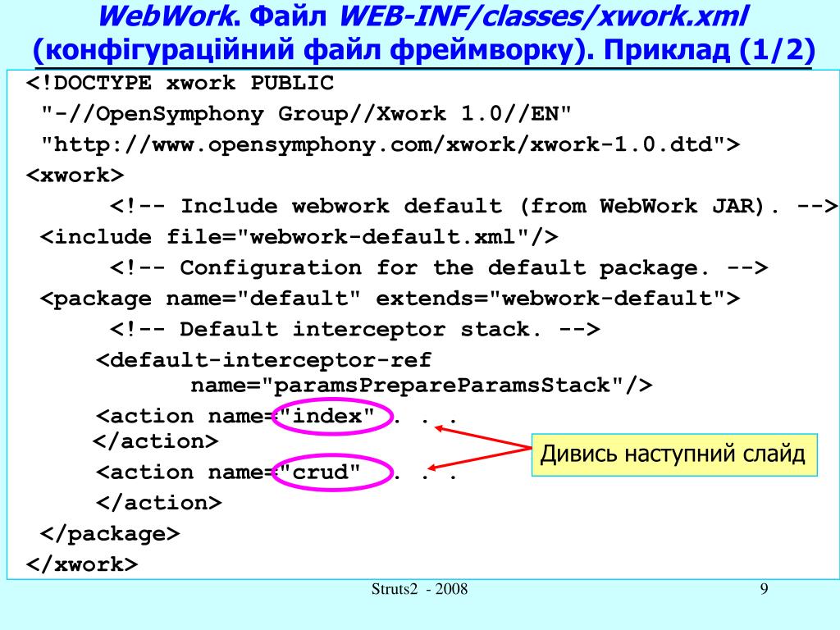Click the action name "crud" text
The height and width of the screenshot is (630, 840).
(x=321, y=472)
